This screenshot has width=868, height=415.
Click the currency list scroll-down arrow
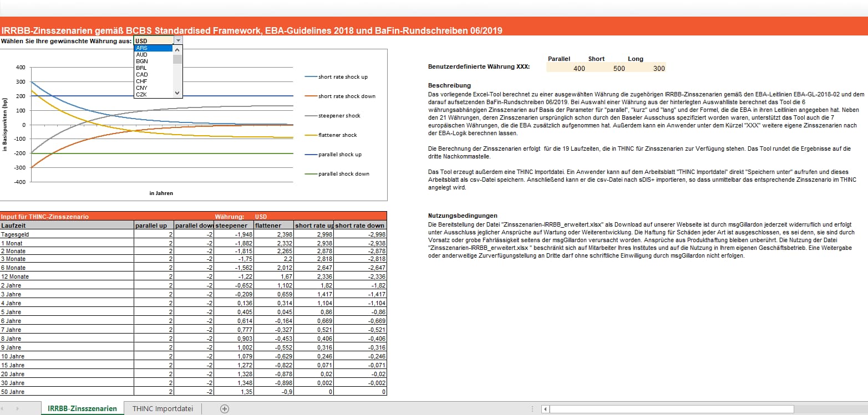(x=177, y=94)
